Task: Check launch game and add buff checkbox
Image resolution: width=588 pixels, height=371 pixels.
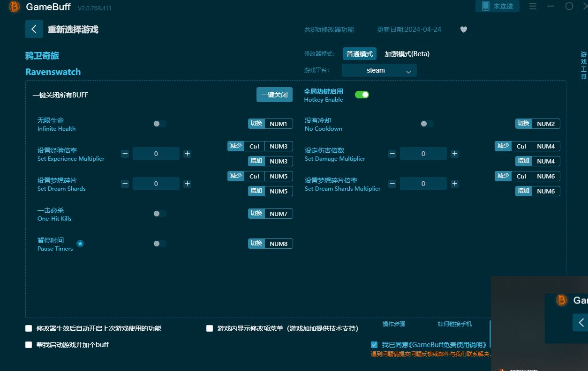Action: [x=29, y=345]
